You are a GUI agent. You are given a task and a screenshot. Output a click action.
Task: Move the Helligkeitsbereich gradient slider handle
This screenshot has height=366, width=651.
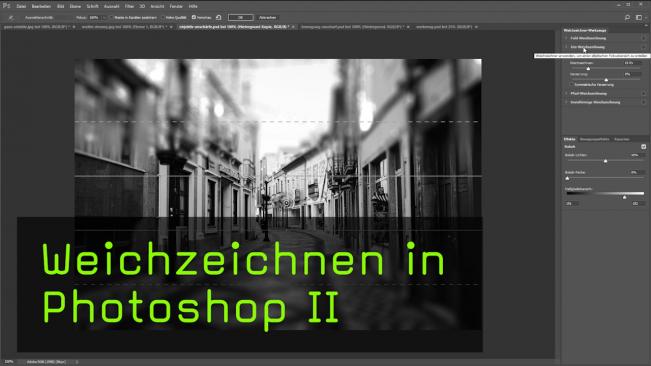click(x=624, y=197)
